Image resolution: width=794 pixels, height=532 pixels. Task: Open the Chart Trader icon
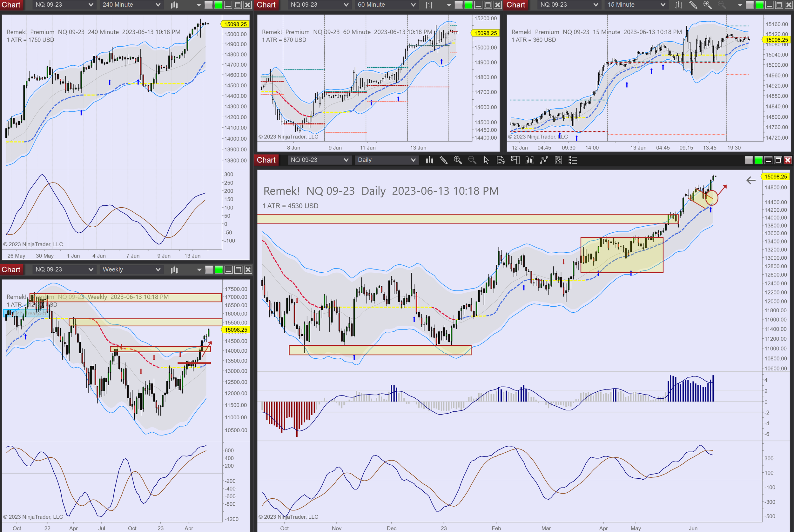pos(515,160)
